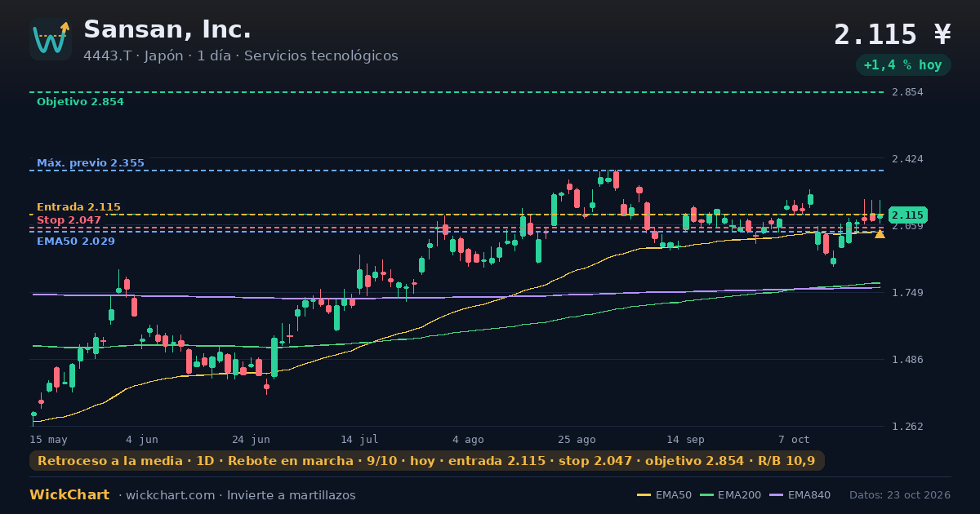The height and width of the screenshot is (514, 980).
Task: Click the "Objetivo 2.854" line label
Action: 80,102
